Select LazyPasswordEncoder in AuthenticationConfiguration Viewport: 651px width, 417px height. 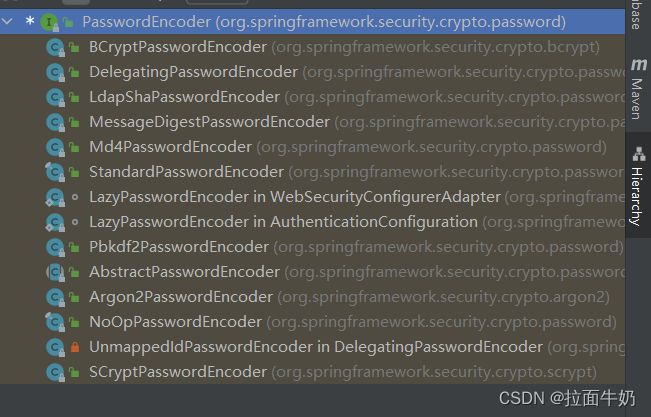[312, 222]
